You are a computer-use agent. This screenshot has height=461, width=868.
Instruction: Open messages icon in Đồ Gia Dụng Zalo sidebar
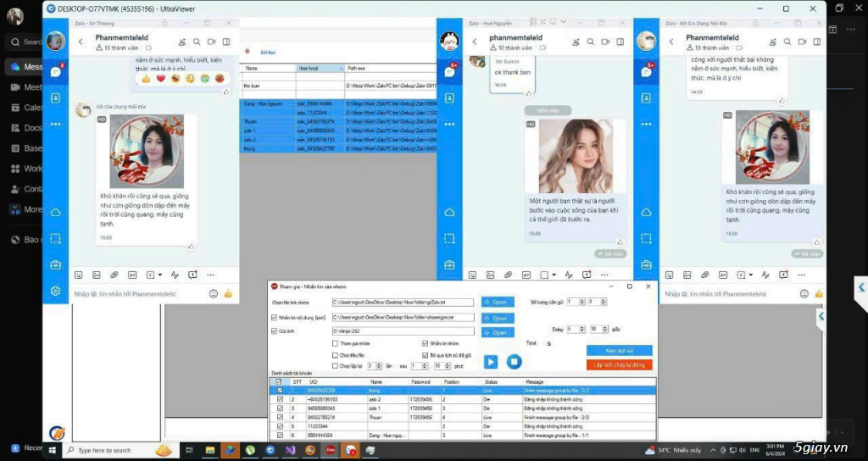tap(646, 72)
